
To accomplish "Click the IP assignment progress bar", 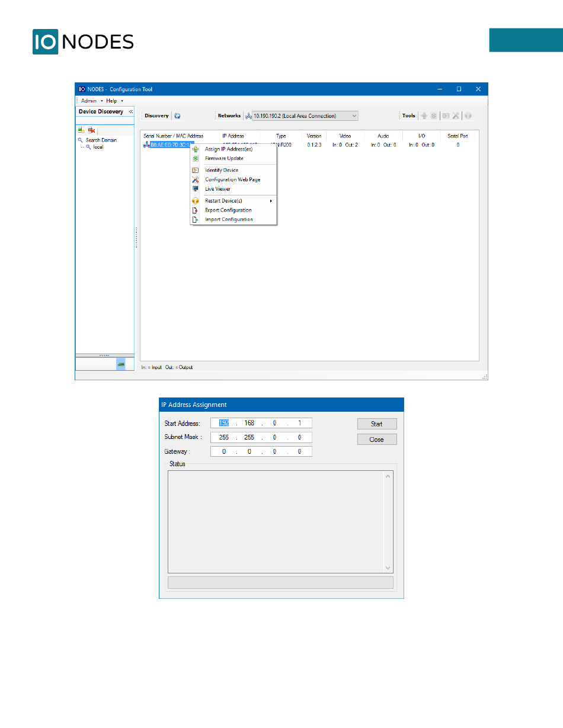I will (281, 582).
